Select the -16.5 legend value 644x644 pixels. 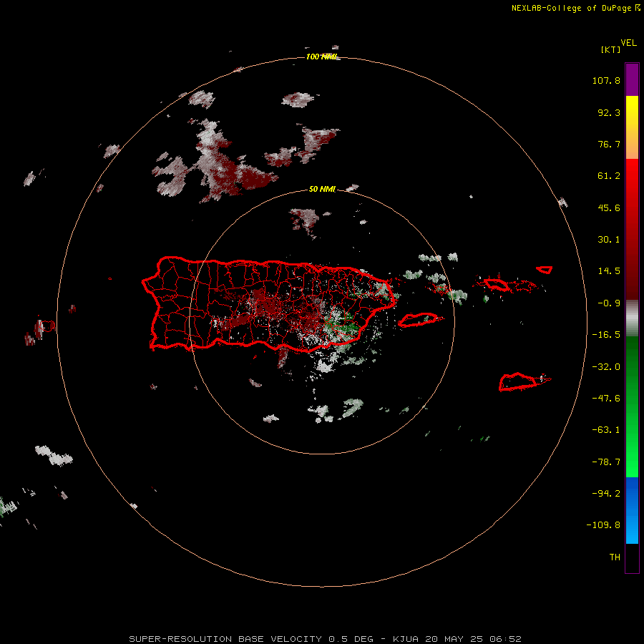pos(606,335)
